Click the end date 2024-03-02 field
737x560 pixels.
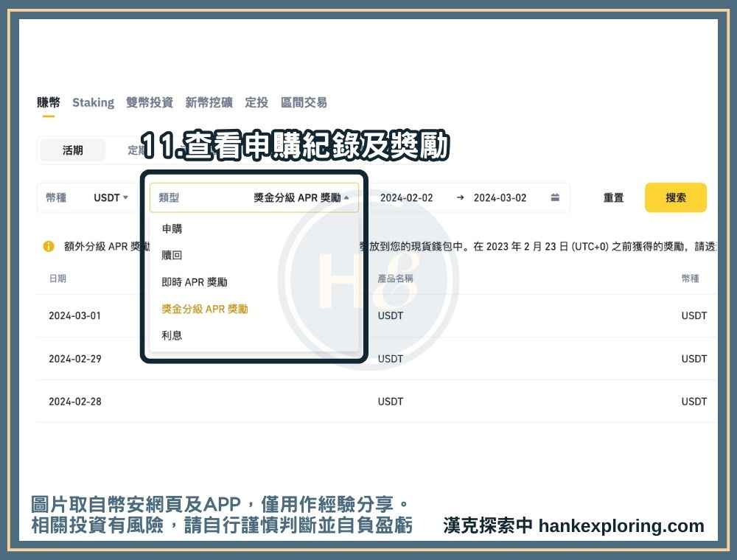click(500, 197)
